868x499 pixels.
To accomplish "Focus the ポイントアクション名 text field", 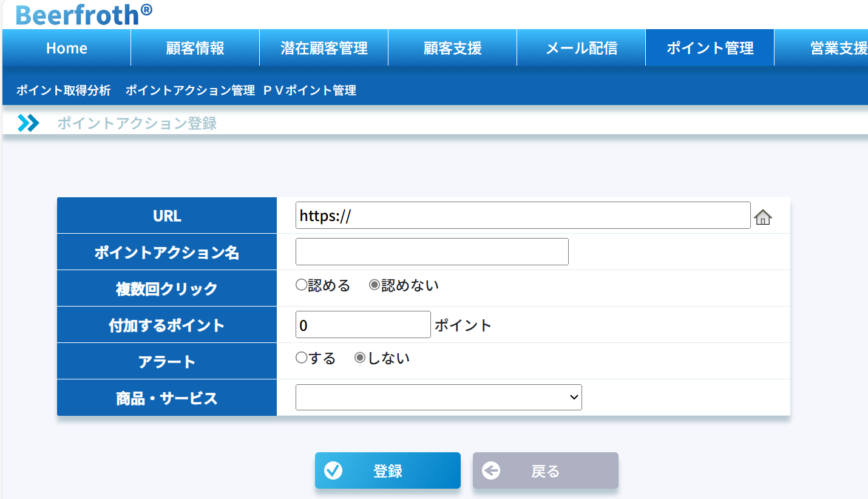I will [x=432, y=252].
